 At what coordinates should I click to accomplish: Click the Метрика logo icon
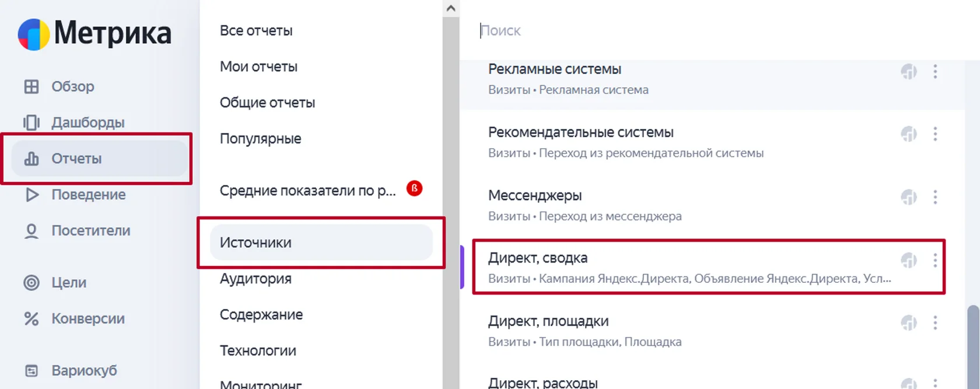33,34
